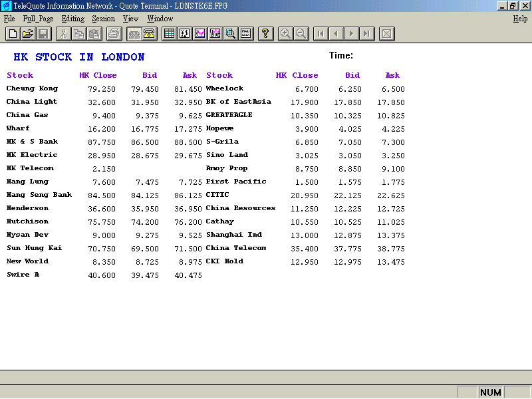532x399 pixels.
Task: Click the black-and-white ticker chart icon
Action: point(185,34)
